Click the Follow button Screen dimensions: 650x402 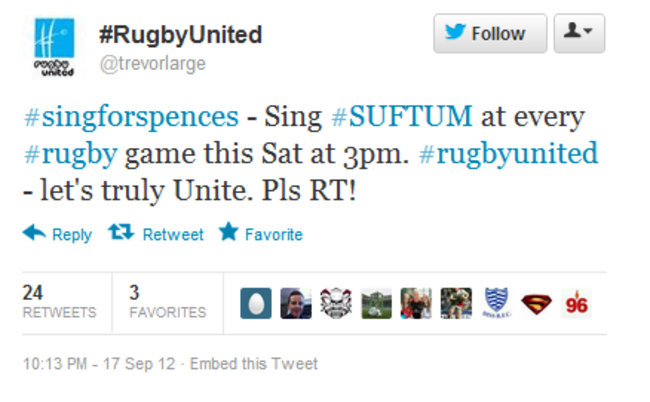[x=489, y=33]
